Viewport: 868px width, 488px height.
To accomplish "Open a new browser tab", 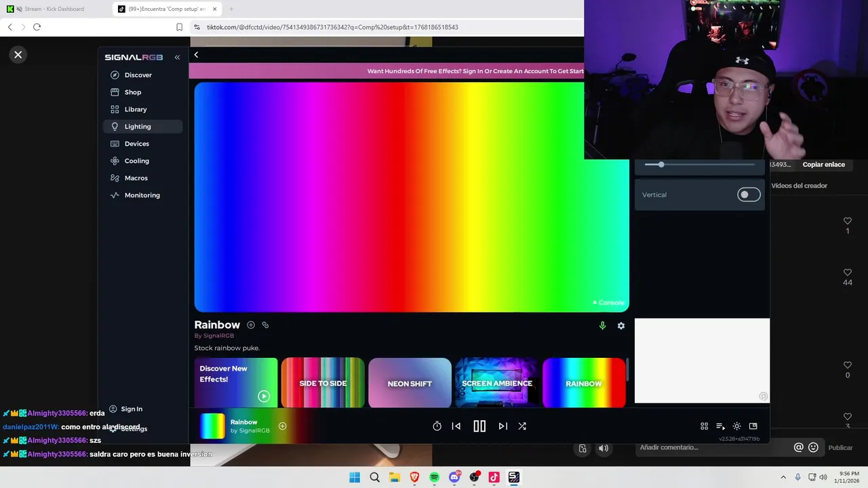I will point(231,9).
